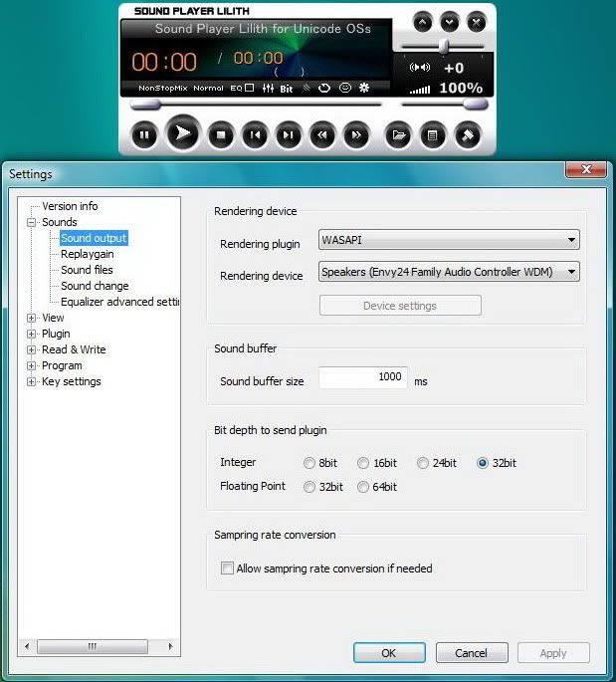The width and height of the screenshot is (616, 682).
Task: Confirm settings with OK
Action: click(389, 653)
